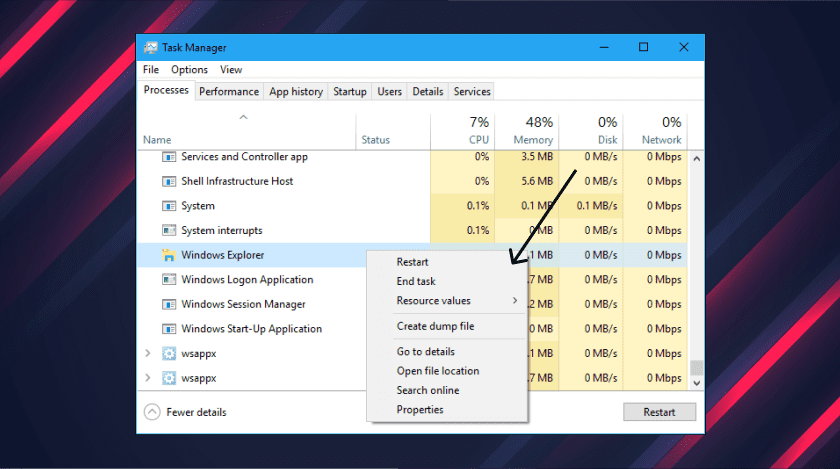The height and width of the screenshot is (469, 840).
Task: Click the vertical scrollbar thumb
Action: tap(696, 368)
